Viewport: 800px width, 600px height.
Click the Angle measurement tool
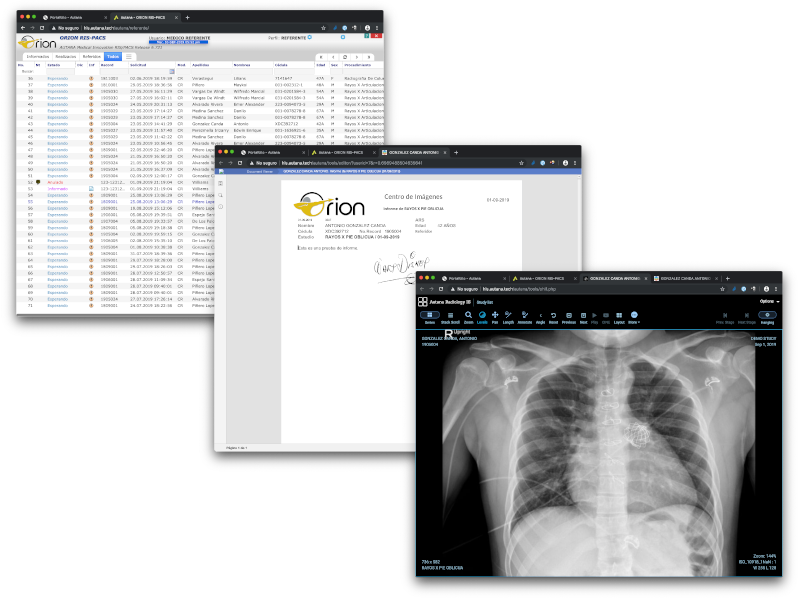[540, 316]
